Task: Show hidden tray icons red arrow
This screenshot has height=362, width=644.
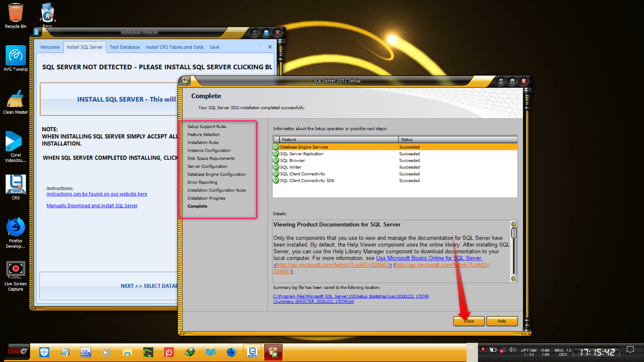Action: coord(483,349)
